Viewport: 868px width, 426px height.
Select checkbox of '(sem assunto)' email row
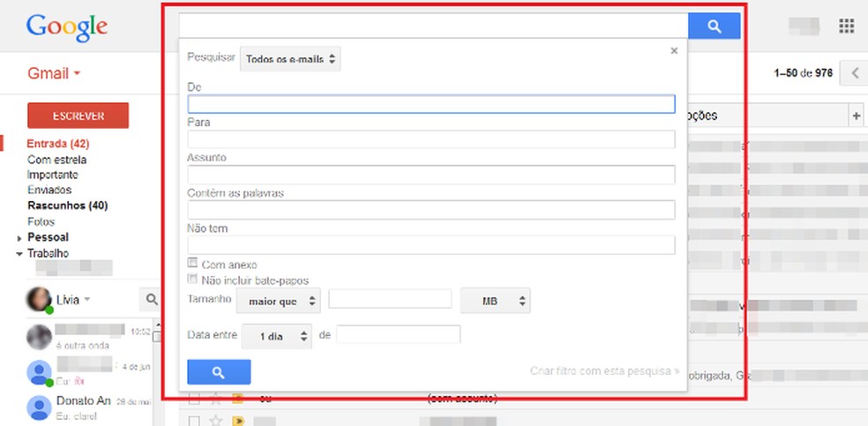193,397
